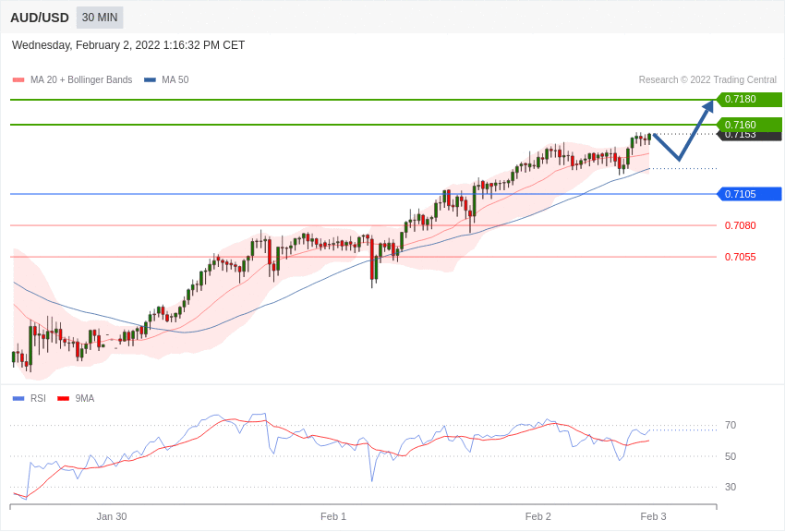Click the 0.7180 resistance price label
785x532 pixels.
click(749, 99)
